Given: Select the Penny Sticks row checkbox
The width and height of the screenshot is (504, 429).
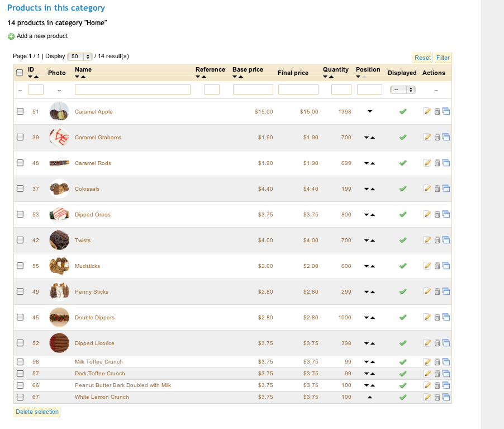Looking at the screenshot, I should (20, 291).
